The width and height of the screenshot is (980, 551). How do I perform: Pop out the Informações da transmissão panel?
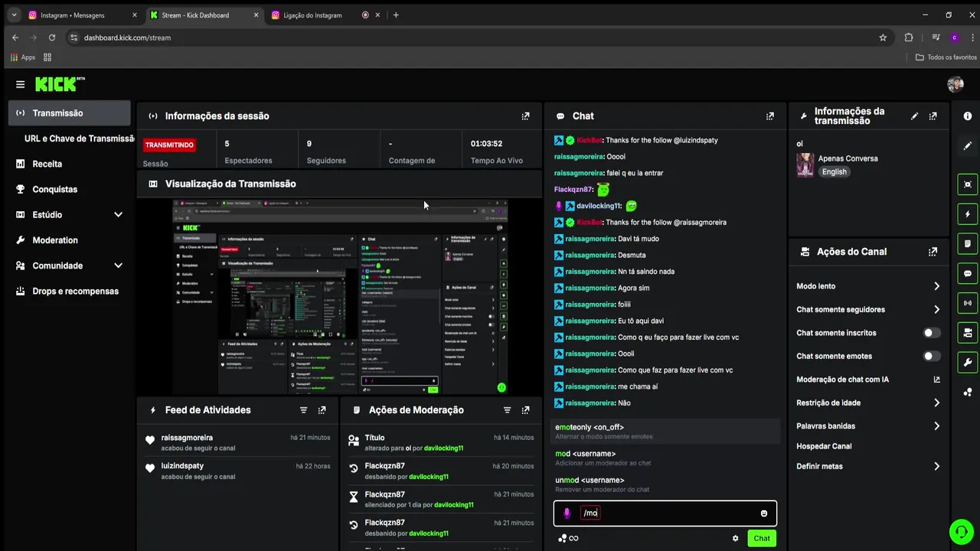point(933,116)
